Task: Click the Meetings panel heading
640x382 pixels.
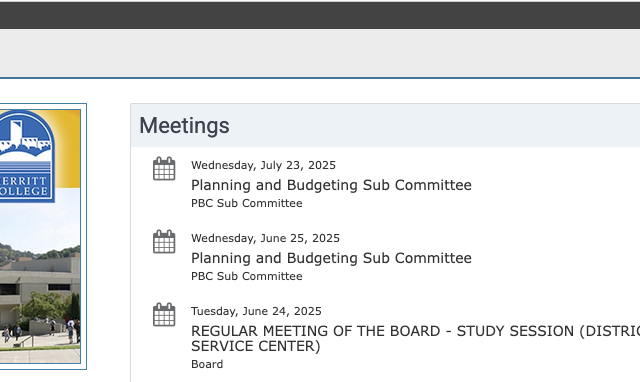Action: pyautogui.click(x=184, y=125)
